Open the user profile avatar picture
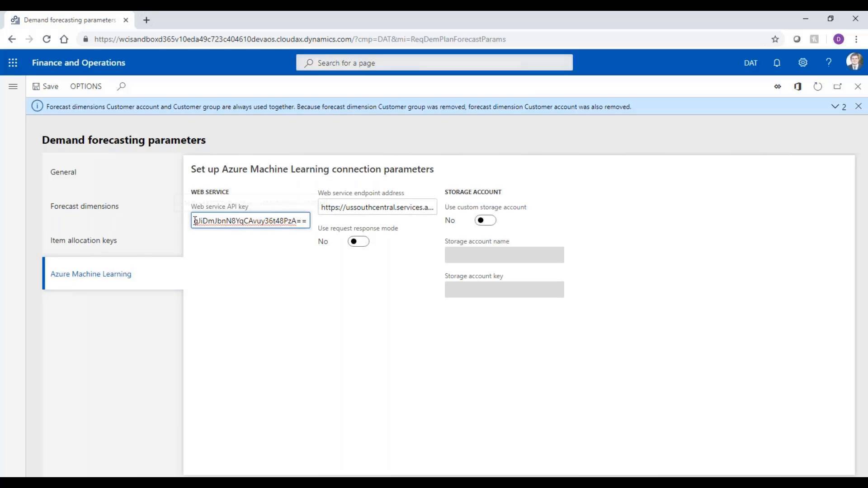Viewport: 868px width, 488px height. [855, 62]
